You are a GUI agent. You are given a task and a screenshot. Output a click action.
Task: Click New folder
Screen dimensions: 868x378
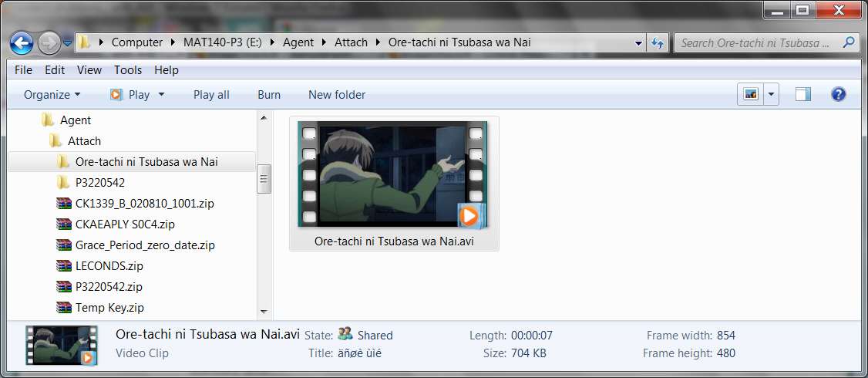(x=337, y=95)
